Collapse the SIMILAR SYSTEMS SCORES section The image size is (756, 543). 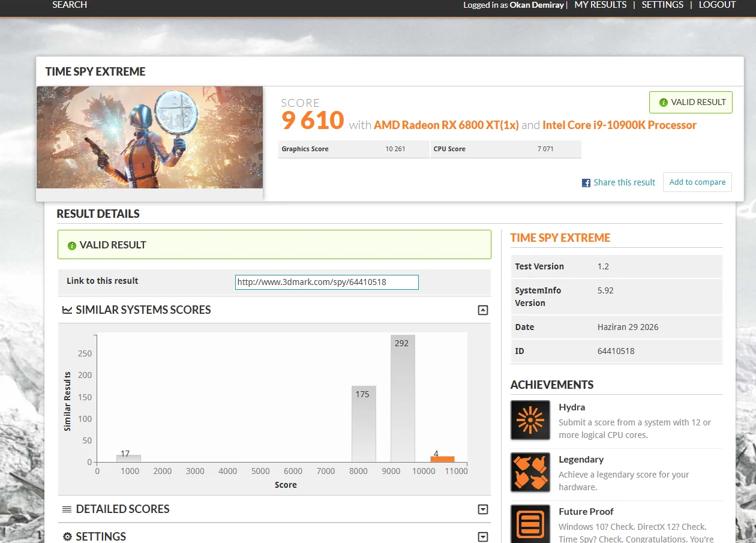pos(483,310)
